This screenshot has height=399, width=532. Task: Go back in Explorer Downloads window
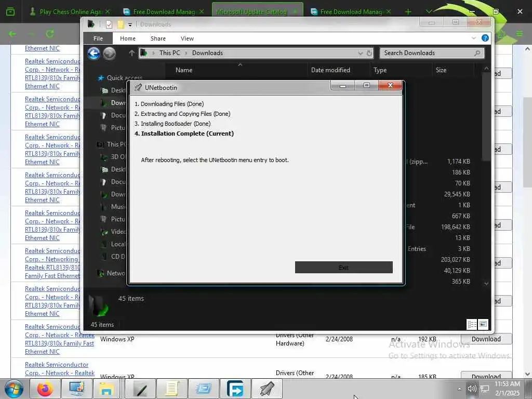(x=94, y=54)
